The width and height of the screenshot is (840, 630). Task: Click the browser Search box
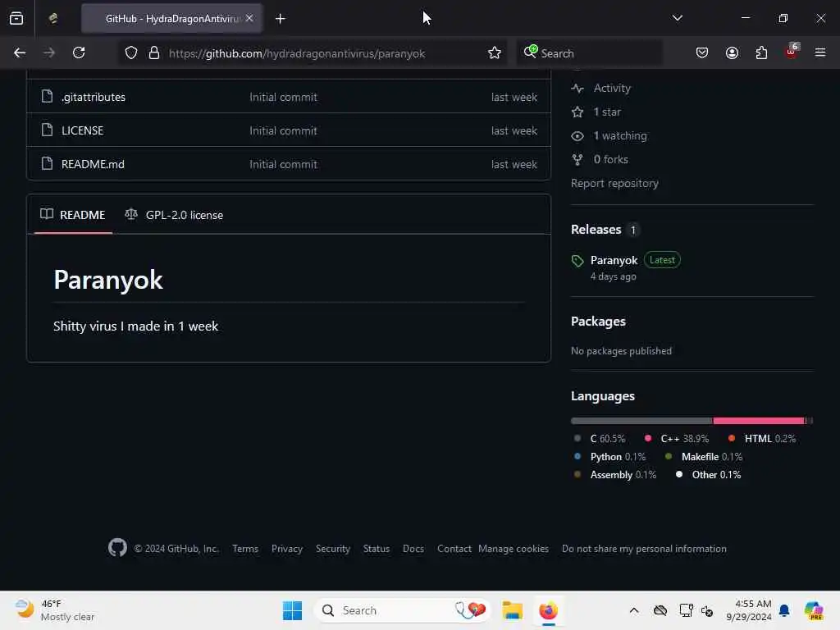(x=589, y=53)
